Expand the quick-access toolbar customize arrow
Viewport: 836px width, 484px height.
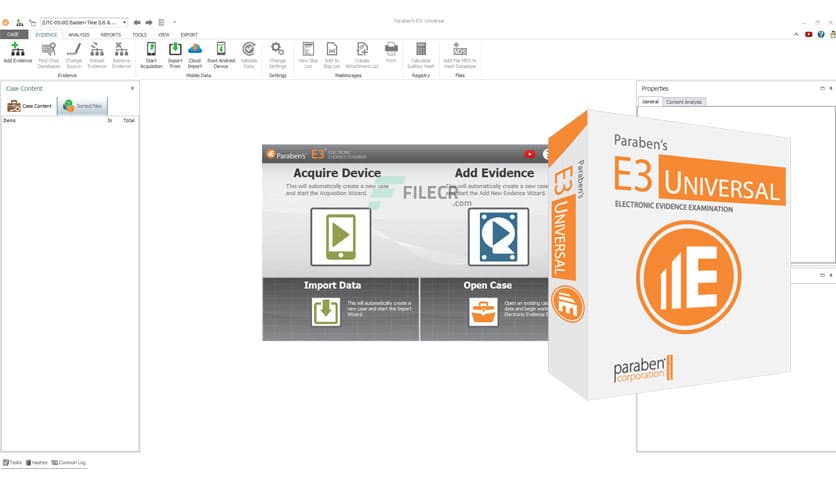pos(174,22)
